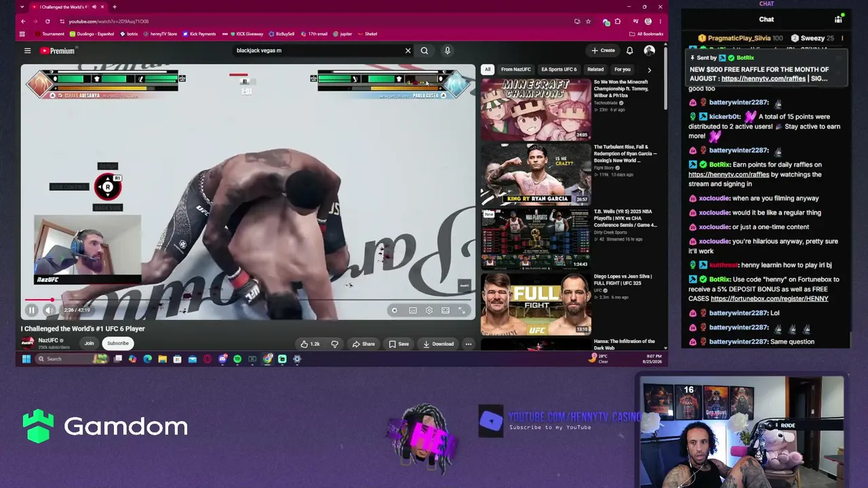Open the Ryan Garcia video thumbnail

tap(536, 174)
